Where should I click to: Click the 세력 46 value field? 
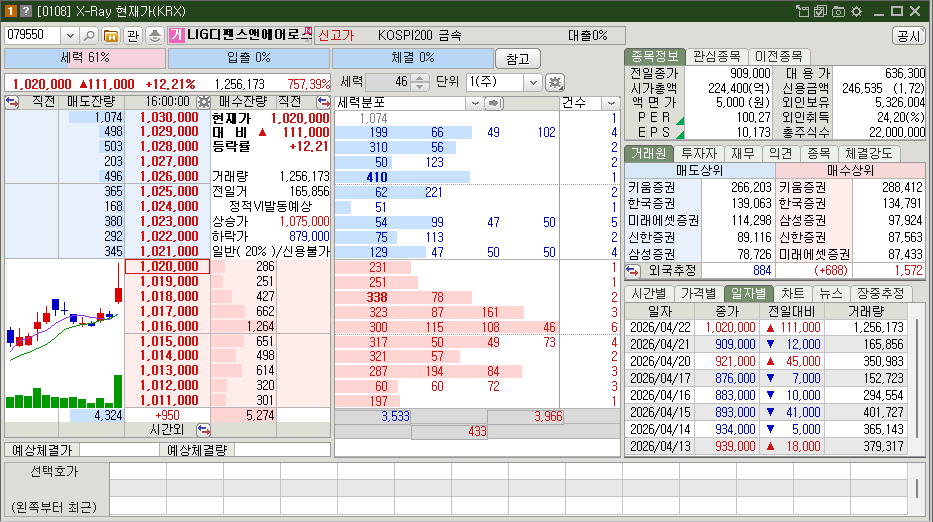click(388, 82)
